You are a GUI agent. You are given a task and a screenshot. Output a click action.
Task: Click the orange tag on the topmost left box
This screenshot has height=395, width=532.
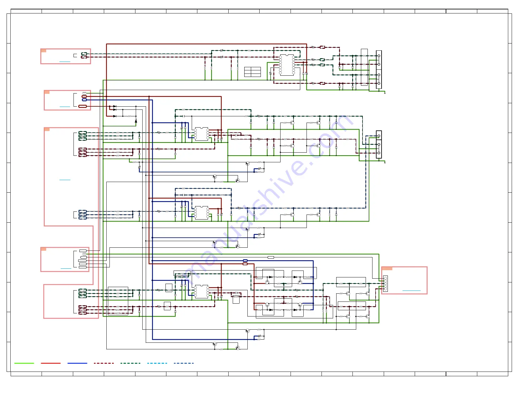43,51
